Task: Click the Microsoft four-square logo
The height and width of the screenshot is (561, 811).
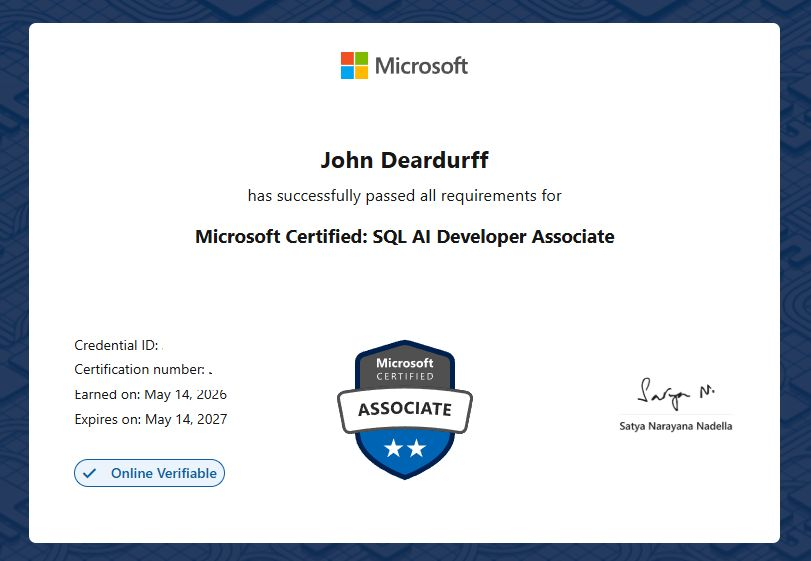Action: pyautogui.click(x=354, y=66)
